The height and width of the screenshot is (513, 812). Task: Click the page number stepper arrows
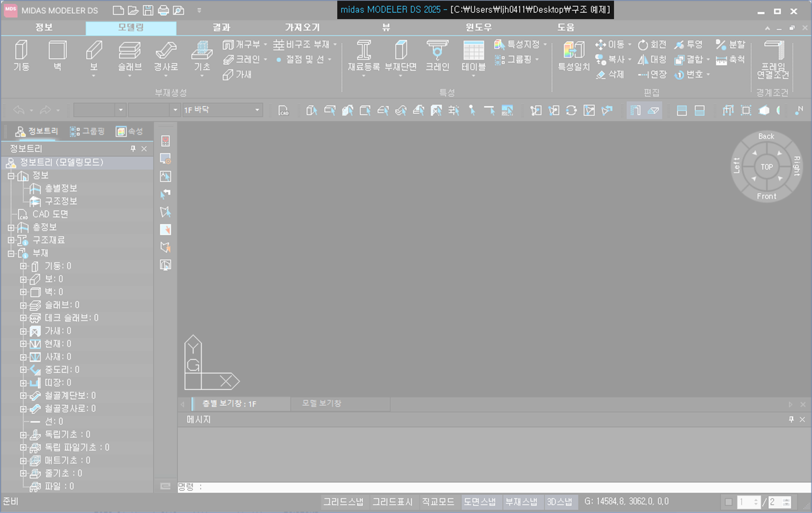756,502
